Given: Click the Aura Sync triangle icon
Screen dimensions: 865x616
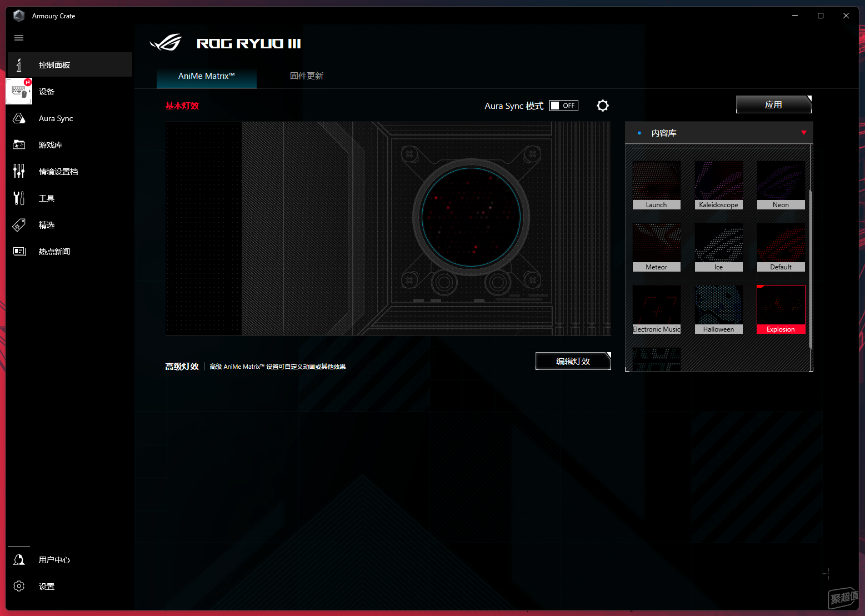Looking at the screenshot, I should tap(19, 118).
